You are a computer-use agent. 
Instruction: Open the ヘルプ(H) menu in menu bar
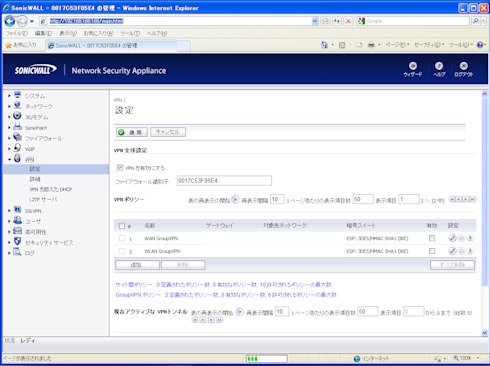(x=157, y=33)
